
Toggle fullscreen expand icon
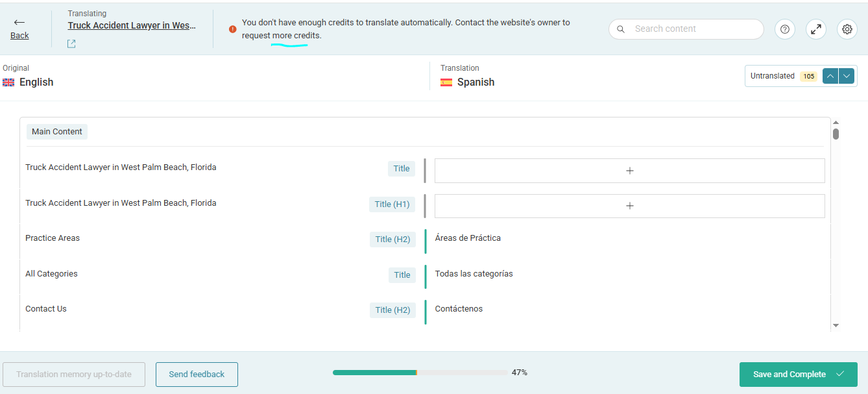pos(816,29)
